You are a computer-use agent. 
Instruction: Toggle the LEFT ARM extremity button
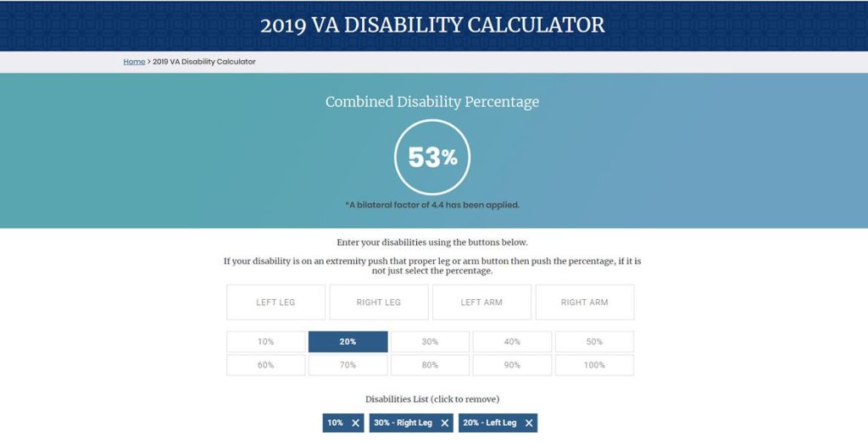(x=481, y=302)
